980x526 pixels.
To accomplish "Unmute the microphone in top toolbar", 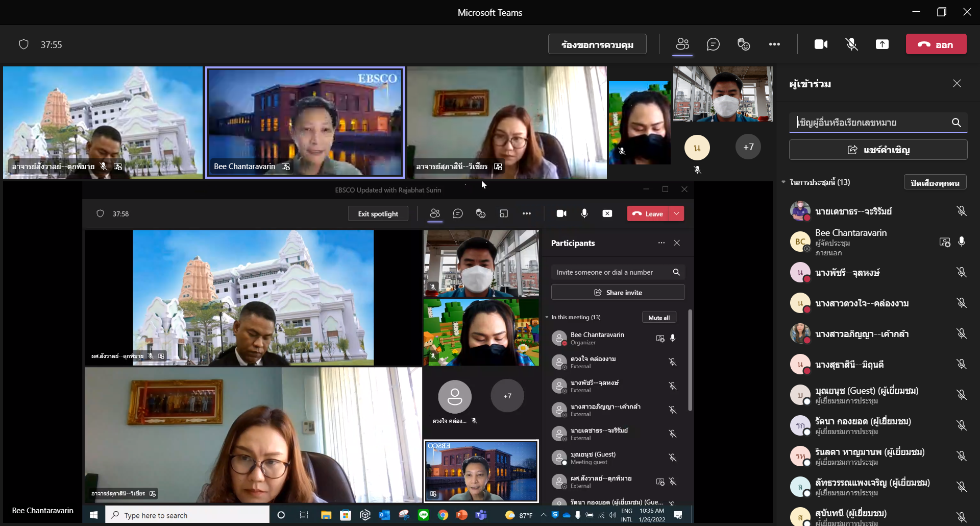I will [851, 44].
